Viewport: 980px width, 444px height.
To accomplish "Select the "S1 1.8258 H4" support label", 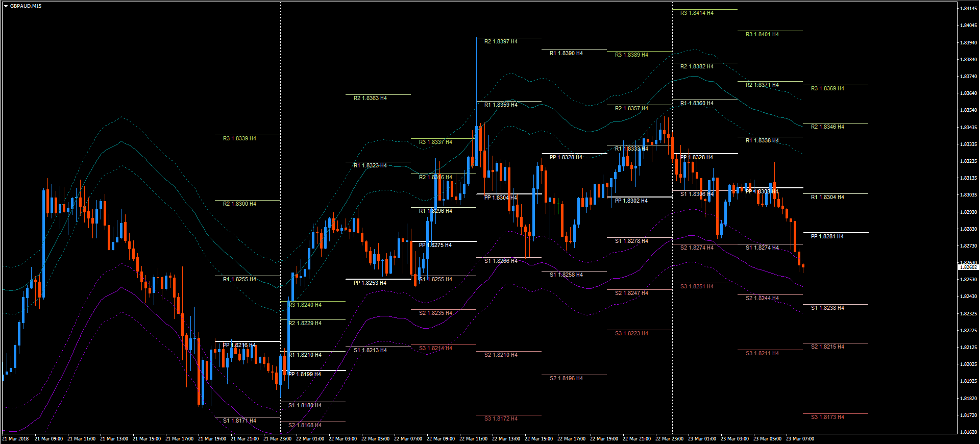I will pyautogui.click(x=566, y=275).
